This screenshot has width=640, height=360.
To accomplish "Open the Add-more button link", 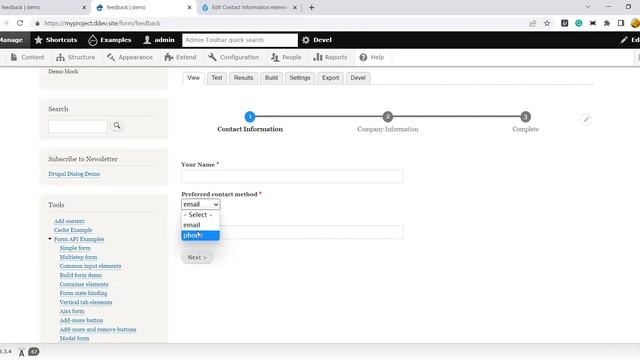I will coord(81,320).
